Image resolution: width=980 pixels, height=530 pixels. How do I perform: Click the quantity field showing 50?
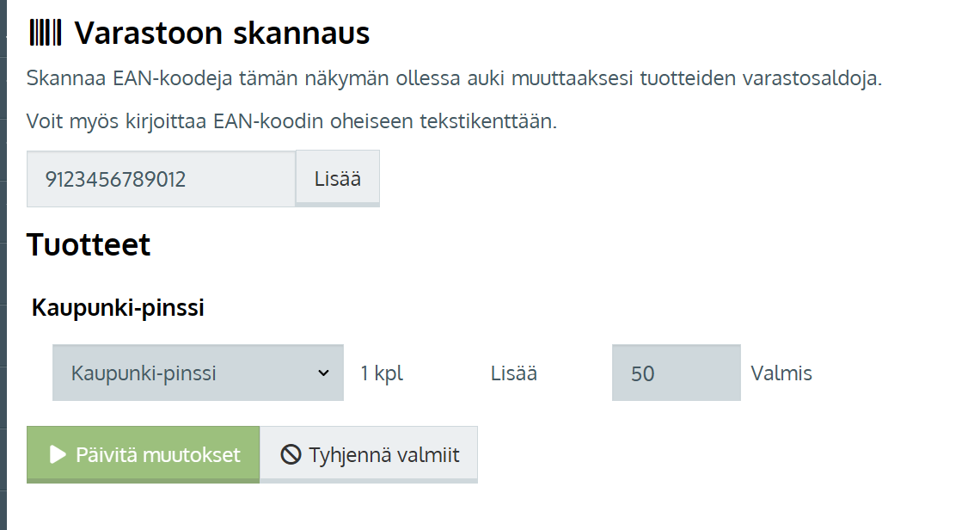point(676,373)
